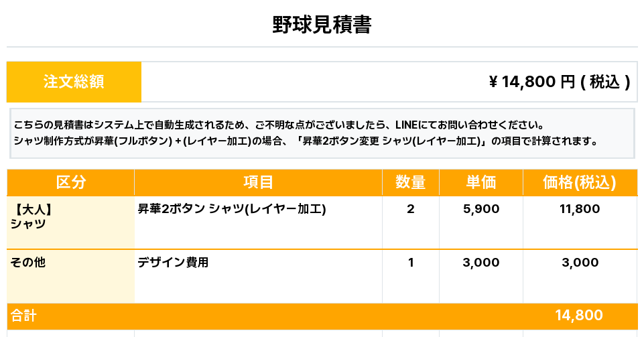Click the デザイン費用 item

[x=173, y=263]
